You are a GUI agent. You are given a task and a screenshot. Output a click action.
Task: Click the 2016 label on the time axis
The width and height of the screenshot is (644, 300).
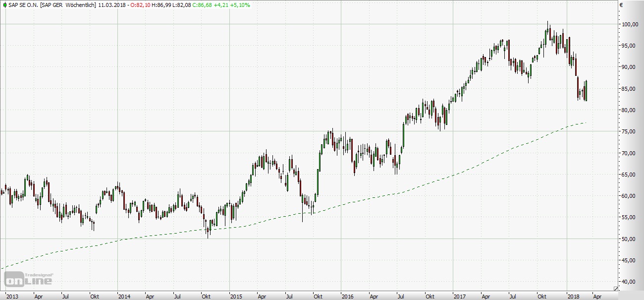[348, 296]
